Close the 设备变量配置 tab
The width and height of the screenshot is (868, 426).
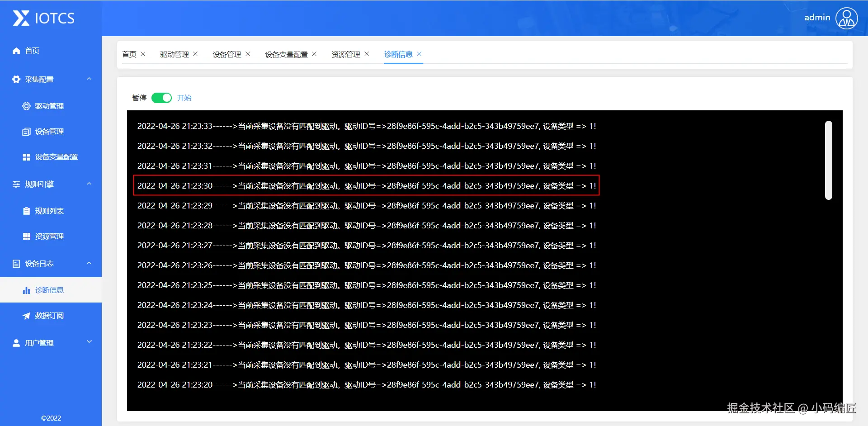click(x=314, y=54)
